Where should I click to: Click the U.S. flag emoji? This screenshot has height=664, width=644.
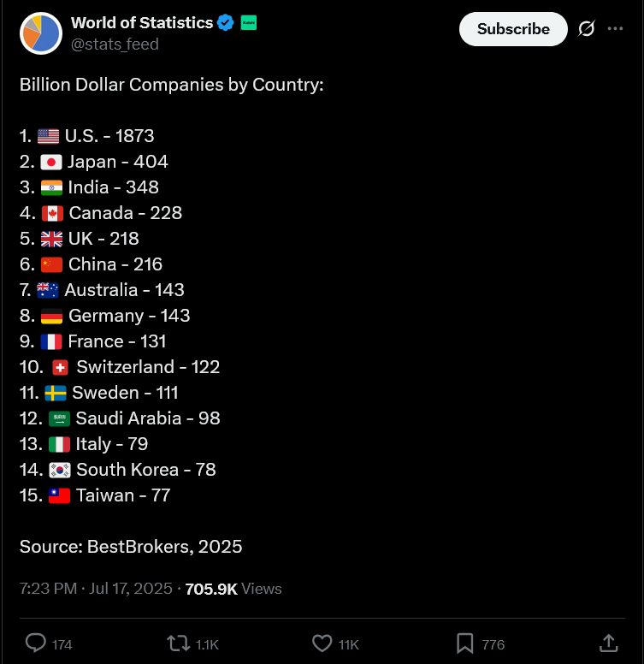click(x=48, y=136)
